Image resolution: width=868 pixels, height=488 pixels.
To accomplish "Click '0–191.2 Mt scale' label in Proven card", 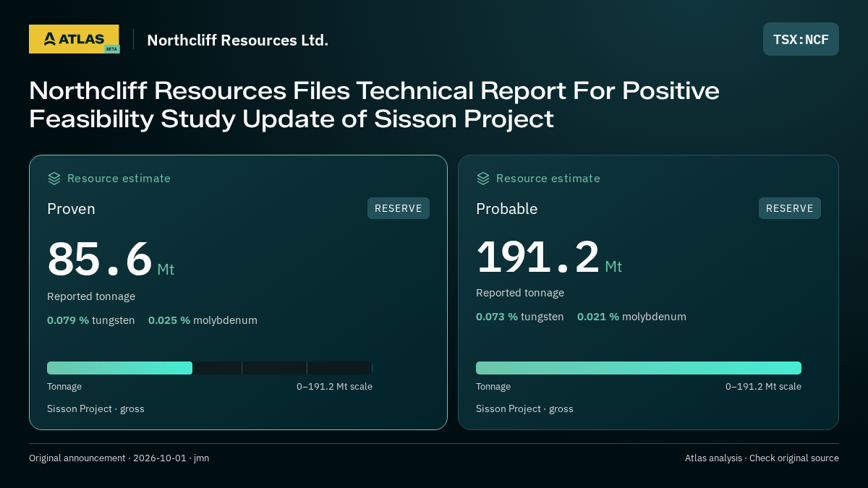I will pos(334,387).
